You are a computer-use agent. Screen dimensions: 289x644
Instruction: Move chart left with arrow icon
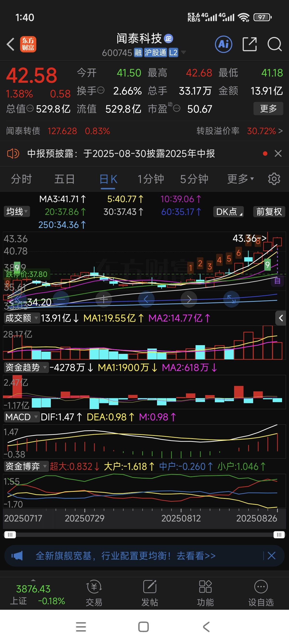(x=146, y=299)
